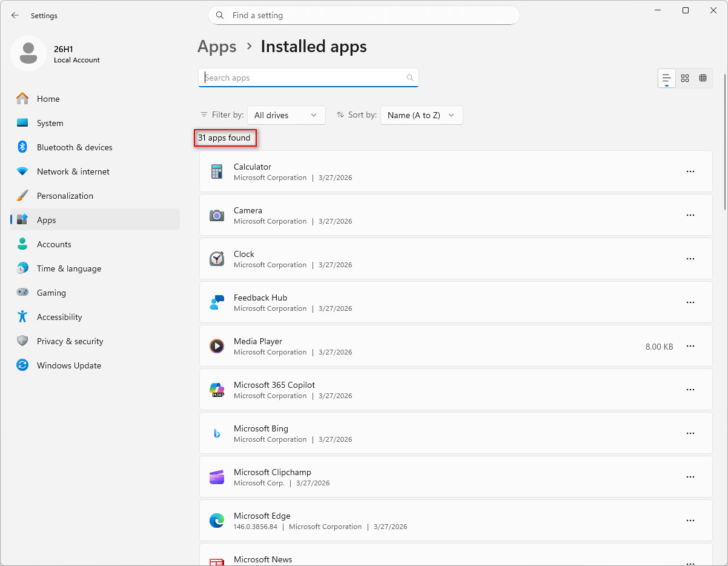Viewport: 728px width, 566px height.
Task: Open Accessibility settings
Action: [95, 317]
